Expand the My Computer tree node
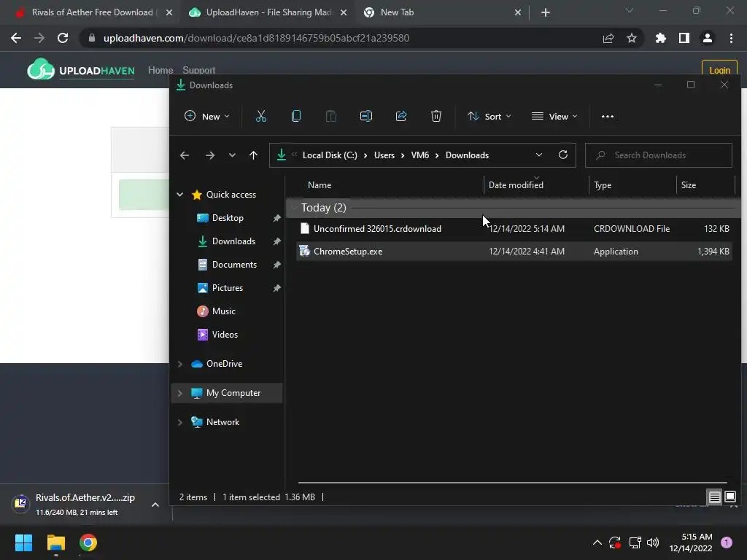Image resolution: width=747 pixels, height=560 pixels. [180, 393]
